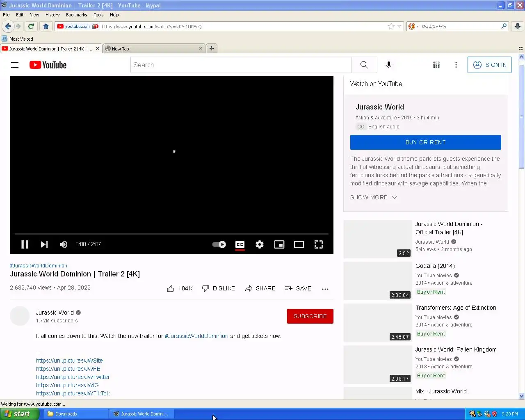
Task: Subscribe to Jurassic World channel
Action: 310,316
